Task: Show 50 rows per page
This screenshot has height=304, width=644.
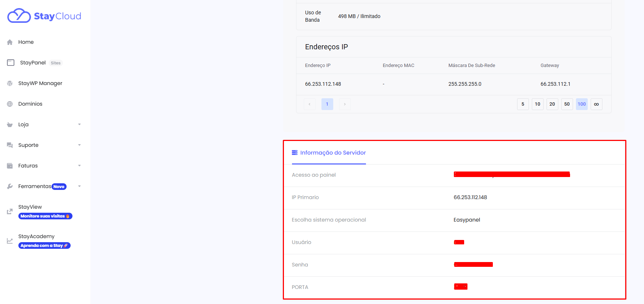Action: click(567, 104)
